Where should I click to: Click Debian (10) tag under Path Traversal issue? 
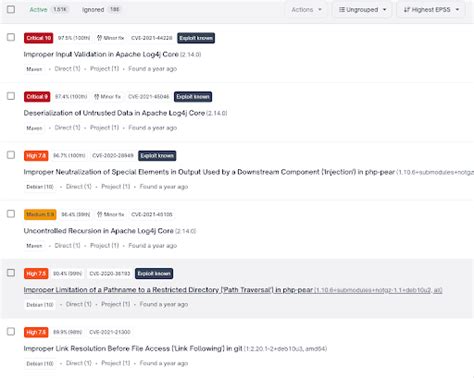pos(40,305)
